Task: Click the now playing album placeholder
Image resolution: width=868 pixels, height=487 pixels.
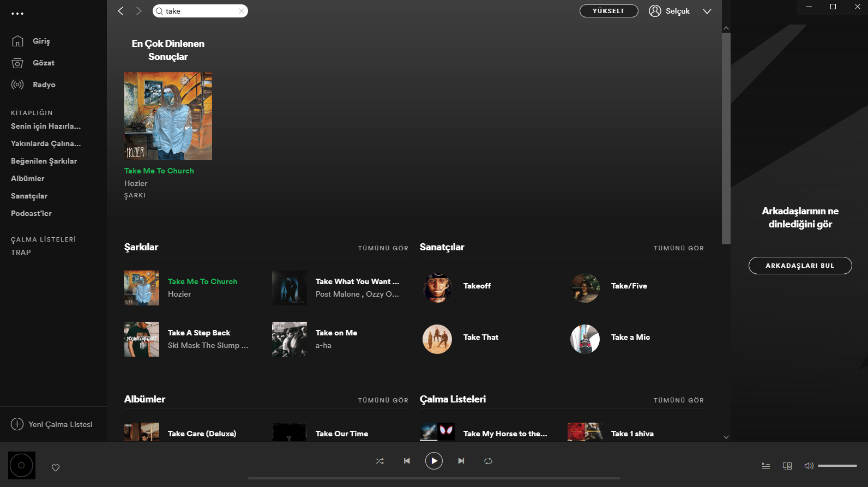Action: [x=22, y=465]
